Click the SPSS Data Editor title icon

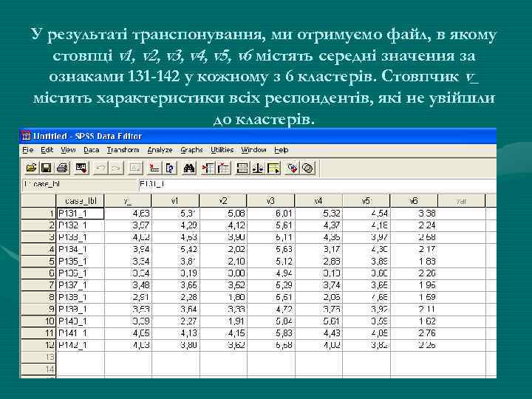click(26, 136)
